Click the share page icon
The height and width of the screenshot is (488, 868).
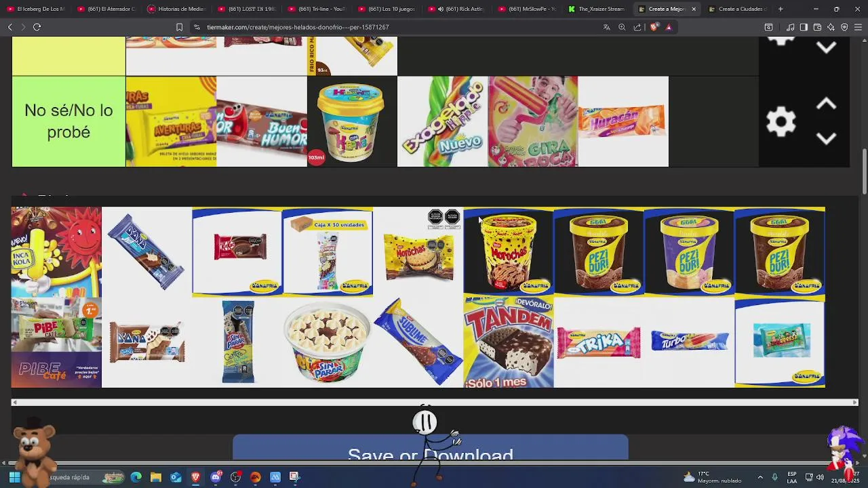(637, 27)
